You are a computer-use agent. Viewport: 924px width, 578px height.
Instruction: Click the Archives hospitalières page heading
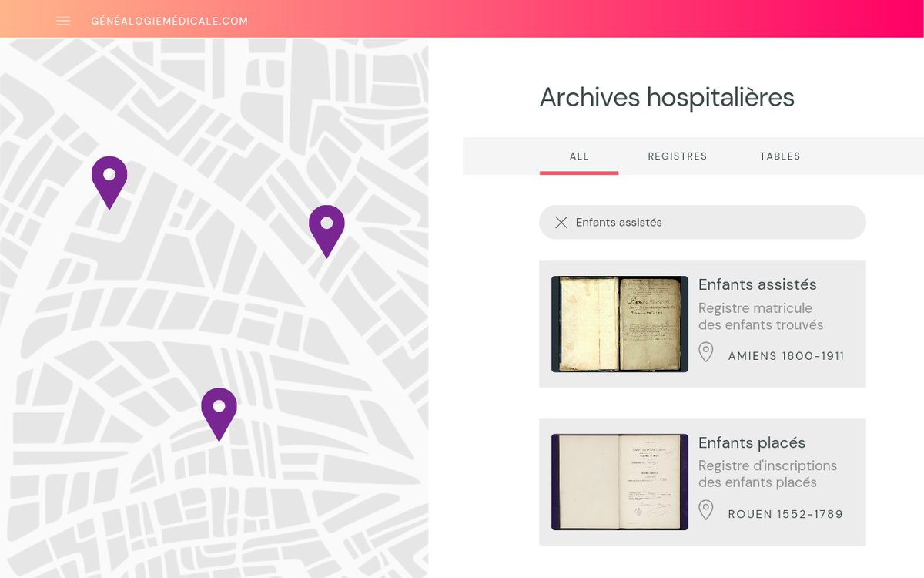click(x=667, y=98)
